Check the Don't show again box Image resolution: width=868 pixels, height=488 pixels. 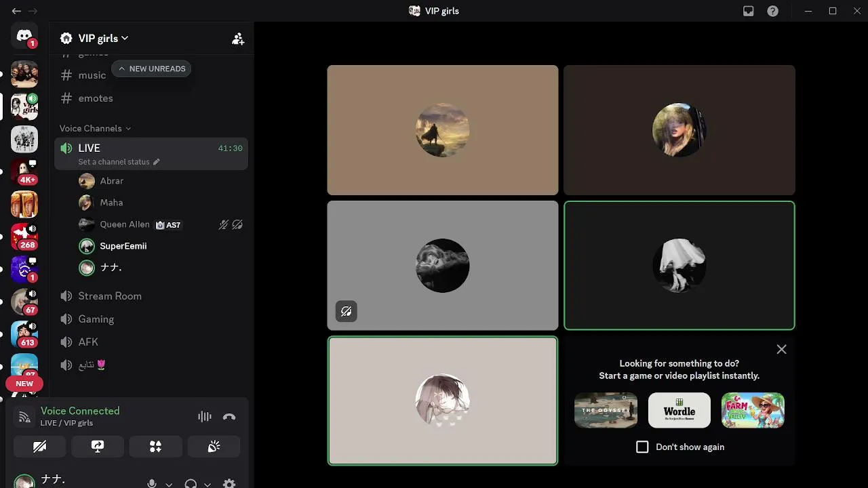642,447
